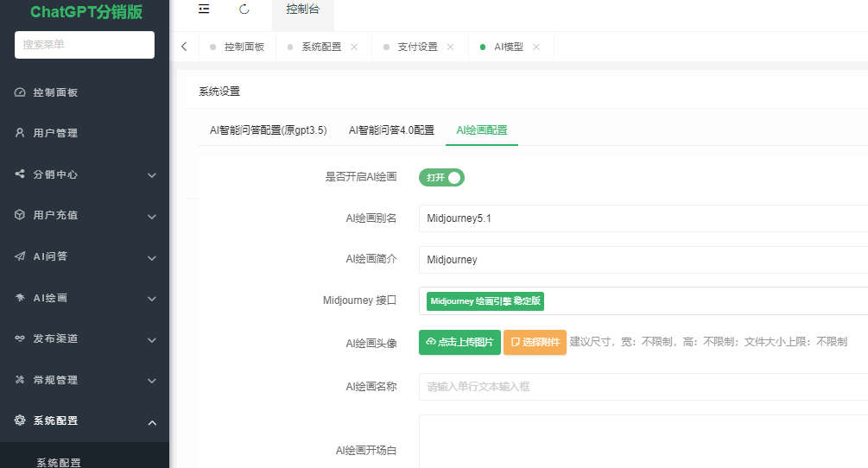Expand 常规管理 menu chevron
Image resolution: width=868 pixels, height=468 pixels.
click(152, 381)
